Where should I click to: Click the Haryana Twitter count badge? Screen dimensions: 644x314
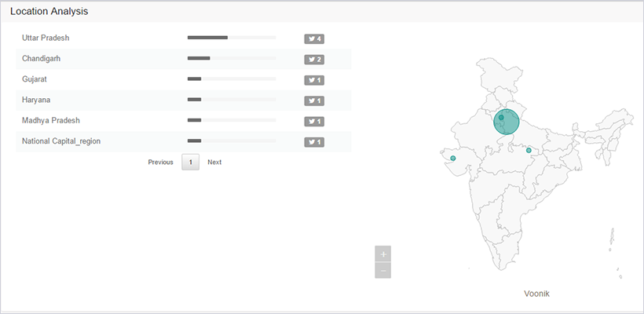(314, 100)
